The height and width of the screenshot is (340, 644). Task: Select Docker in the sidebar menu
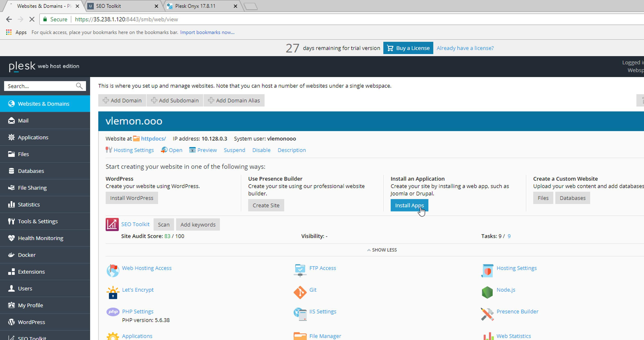point(27,255)
